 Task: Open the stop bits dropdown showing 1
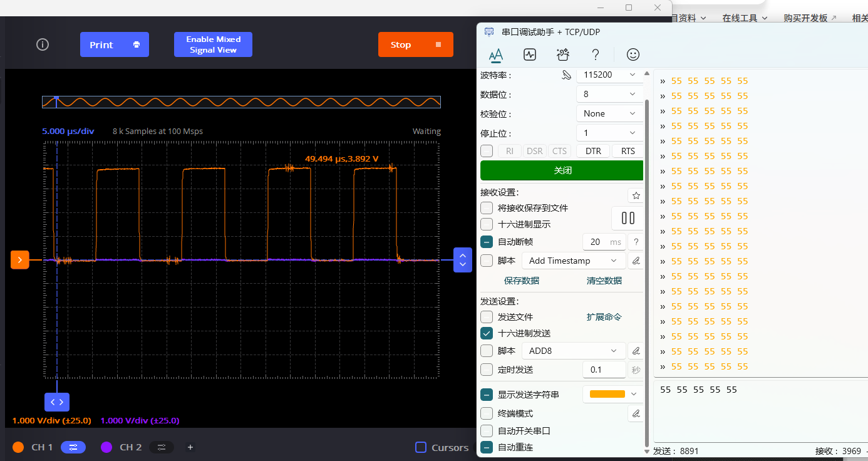coord(609,133)
